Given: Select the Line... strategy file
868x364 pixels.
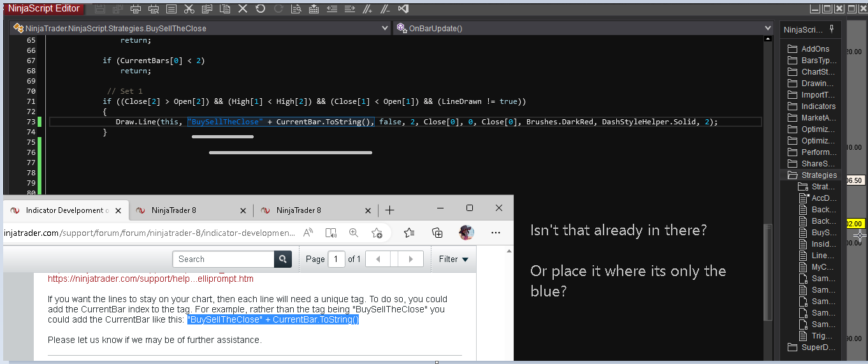Looking at the screenshot, I should tap(818, 256).
